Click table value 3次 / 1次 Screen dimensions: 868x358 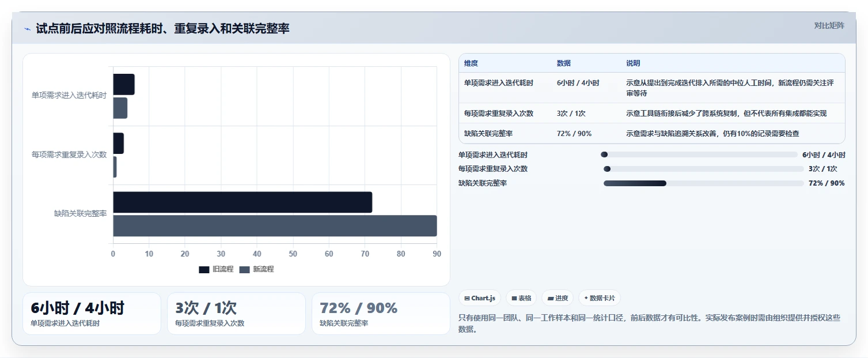point(571,114)
